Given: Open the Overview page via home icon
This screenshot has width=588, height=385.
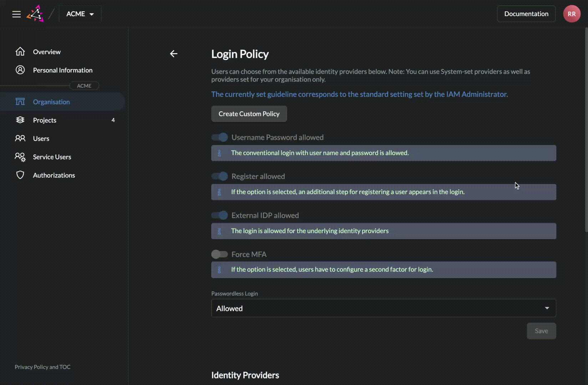Looking at the screenshot, I should 20,51.
